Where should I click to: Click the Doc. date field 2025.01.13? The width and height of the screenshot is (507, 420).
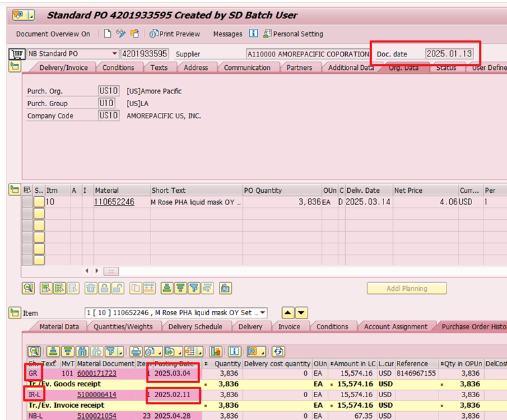tap(449, 53)
